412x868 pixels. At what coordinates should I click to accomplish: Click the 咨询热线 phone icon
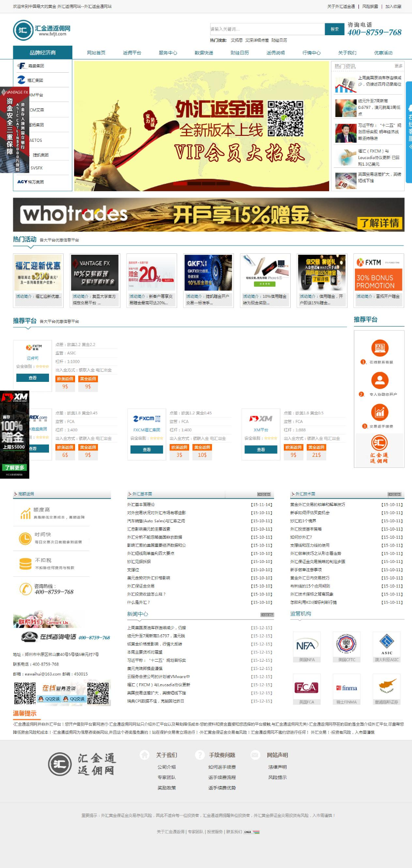pos(25,589)
